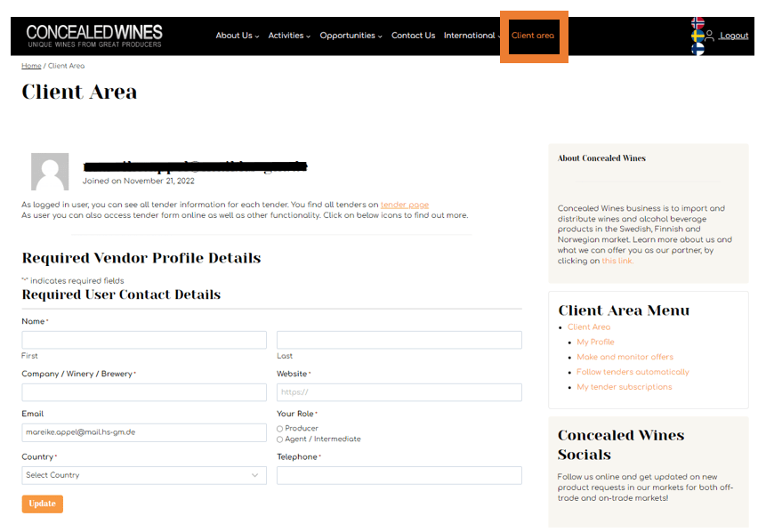Focus the Website field

(399, 392)
